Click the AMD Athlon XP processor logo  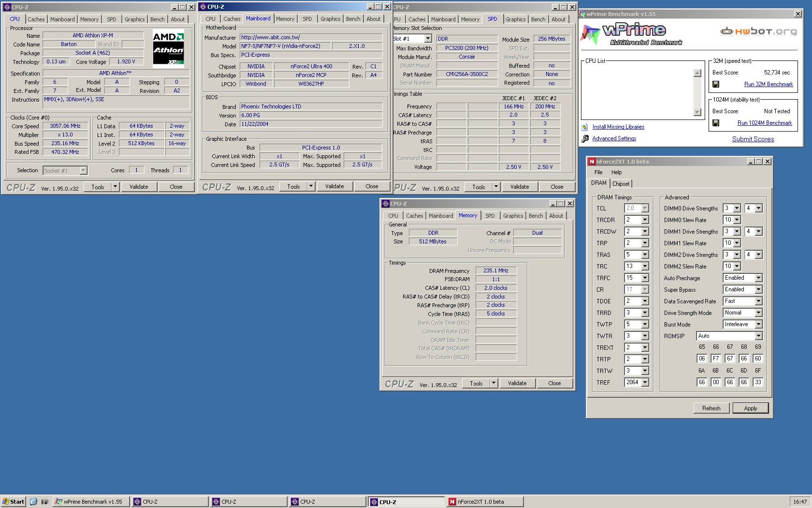coord(168,48)
